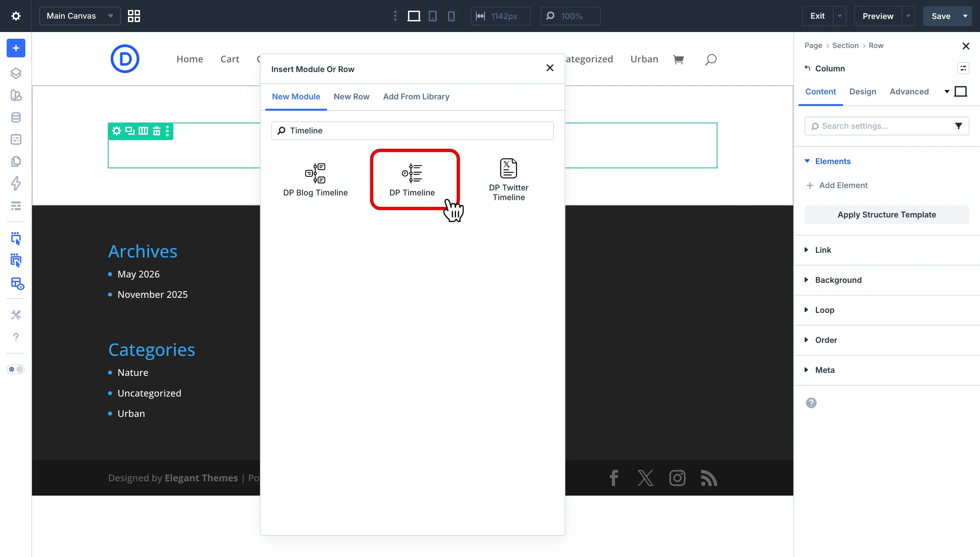Image resolution: width=980 pixels, height=557 pixels.
Task: Click Add Element in Elements section
Action: click(x=837, y=185)
